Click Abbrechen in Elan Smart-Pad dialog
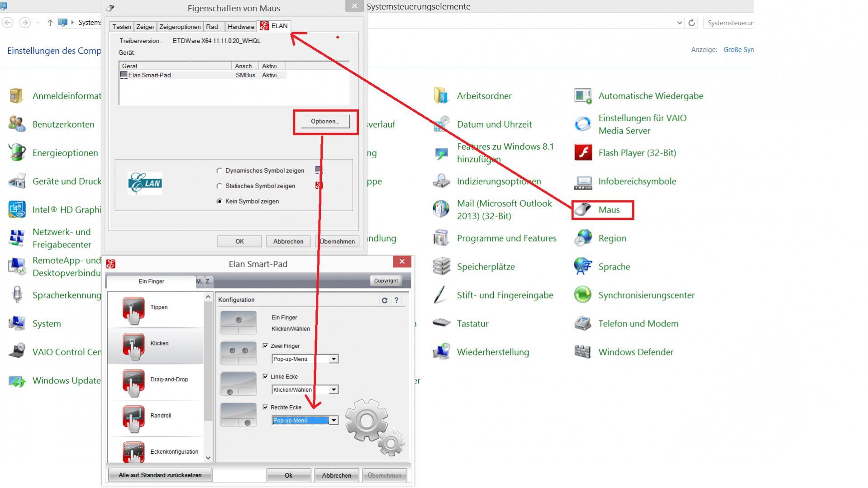Viewport: 868px width, 488px height. click(337, 475)
